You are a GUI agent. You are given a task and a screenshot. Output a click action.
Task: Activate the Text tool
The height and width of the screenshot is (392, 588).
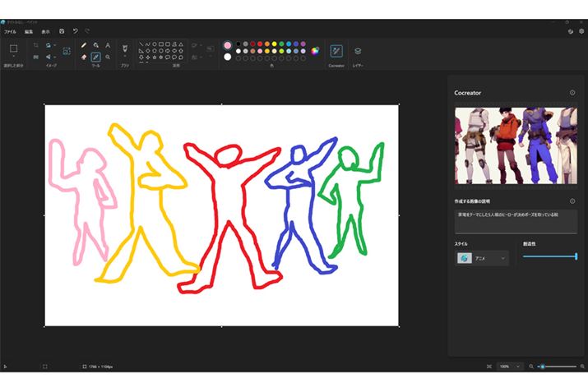[x=108, y=45]
